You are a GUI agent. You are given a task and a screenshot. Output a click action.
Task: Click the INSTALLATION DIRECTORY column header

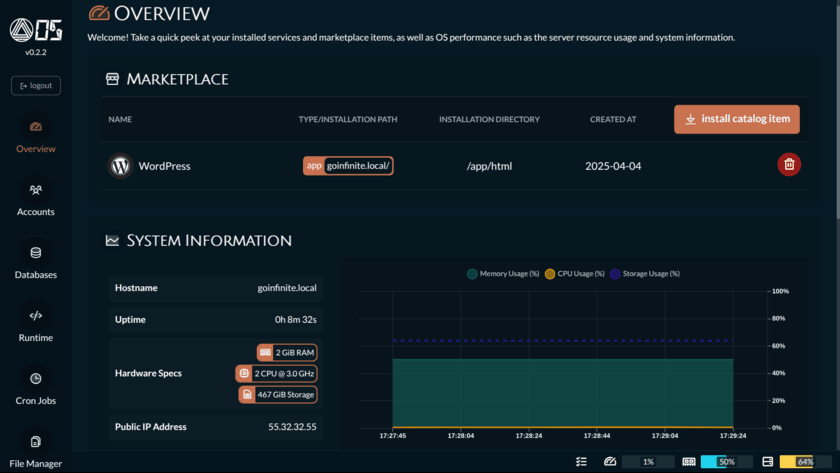click(x=490, y=119)
